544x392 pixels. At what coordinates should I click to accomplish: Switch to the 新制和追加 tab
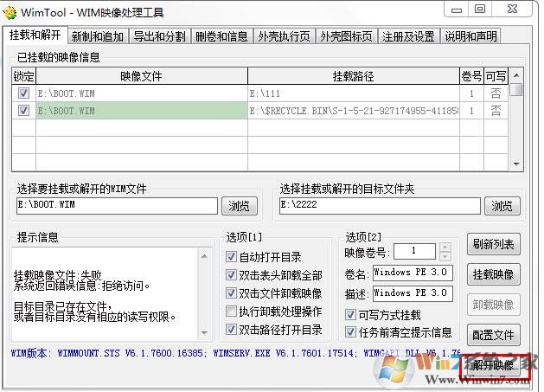pyautogui.click(x=99, y=36)
